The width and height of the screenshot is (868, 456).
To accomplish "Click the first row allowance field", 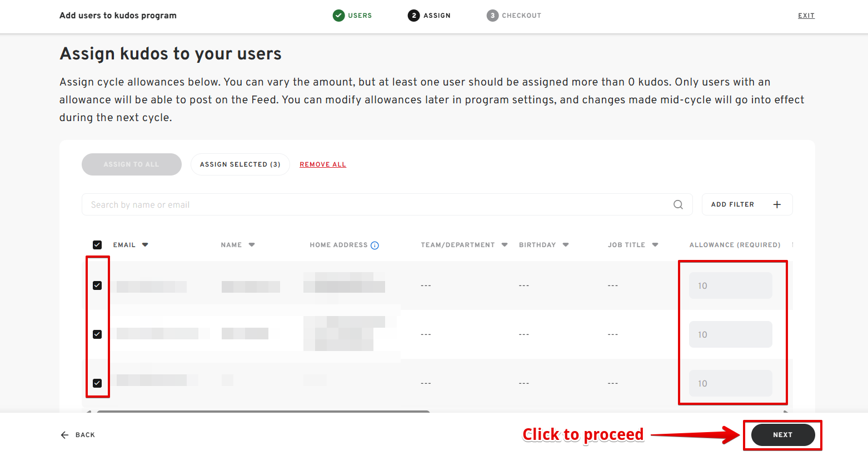I will [730, 285].
